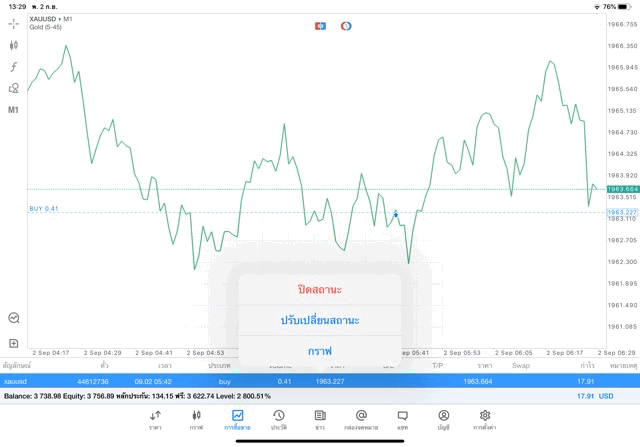Switch to quotes (ราคา) tab

tap(155, 419)
